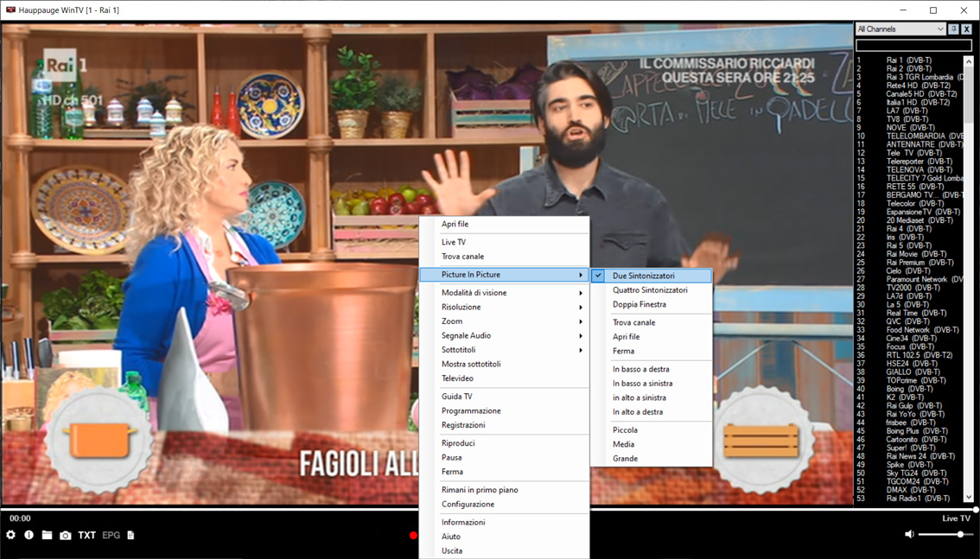980x559 pixels.
Task: Click the Live TV label in the control bar
Action: click(x=957, y=518)
